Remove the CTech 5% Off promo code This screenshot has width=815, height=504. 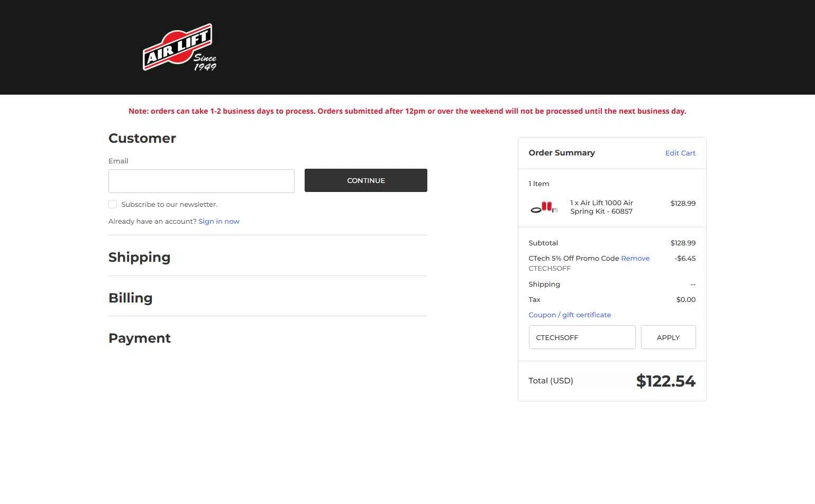click(635, 258)
